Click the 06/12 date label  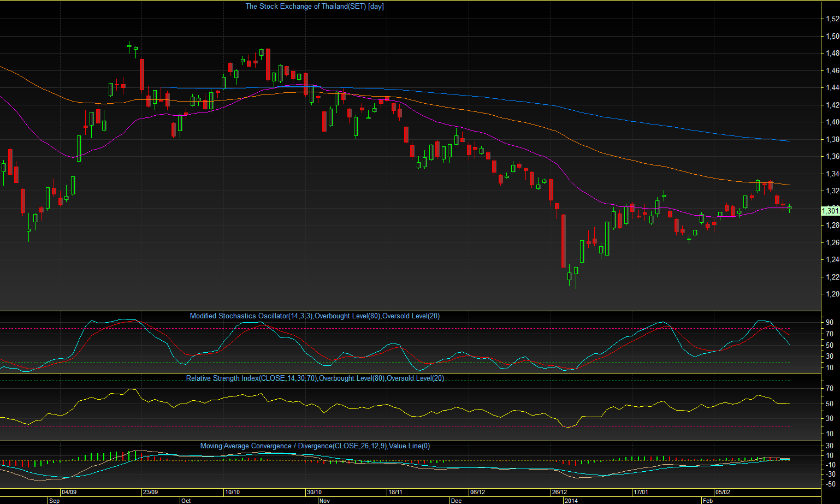tap(477, 492)
